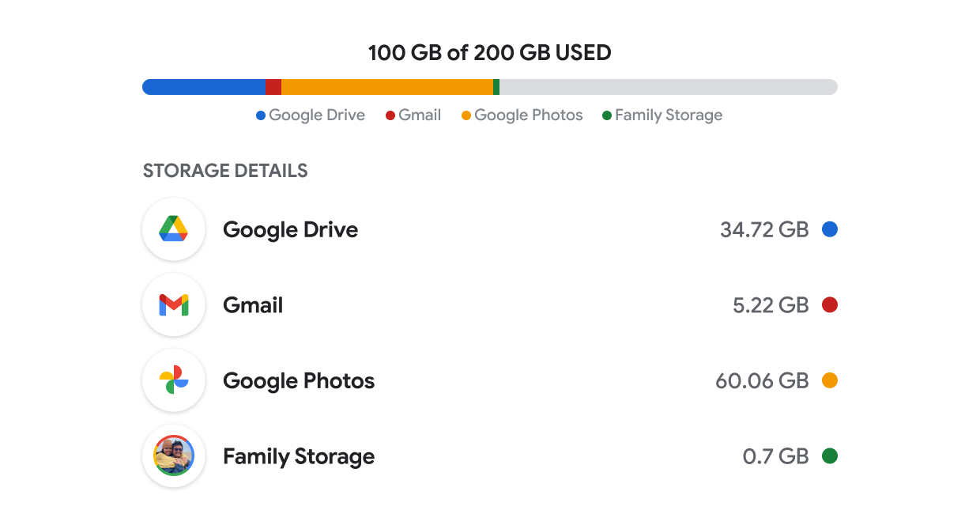Click the green dot beside 0.7 GB
This screenshot has height=529, width=980.
point(829,456)
